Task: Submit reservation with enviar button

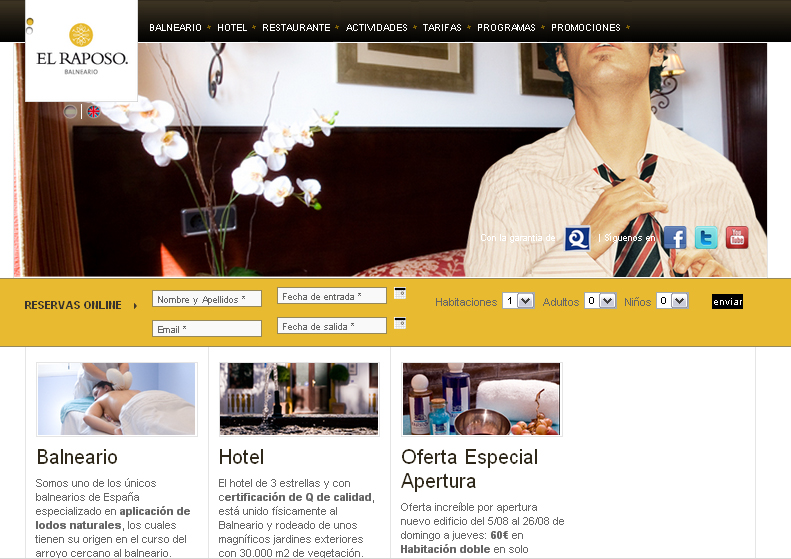Action: coord(727,302)
